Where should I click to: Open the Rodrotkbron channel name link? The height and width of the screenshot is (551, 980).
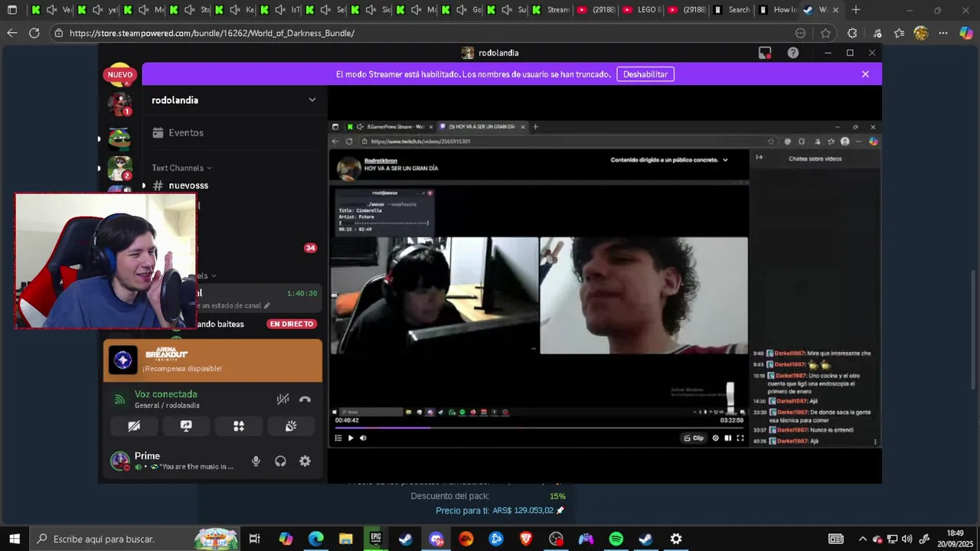point(381,161)
